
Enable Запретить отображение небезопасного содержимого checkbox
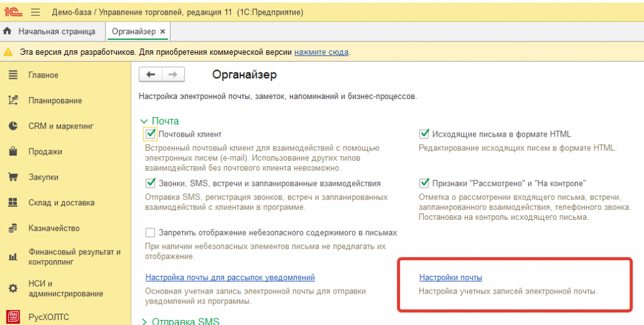150,233
